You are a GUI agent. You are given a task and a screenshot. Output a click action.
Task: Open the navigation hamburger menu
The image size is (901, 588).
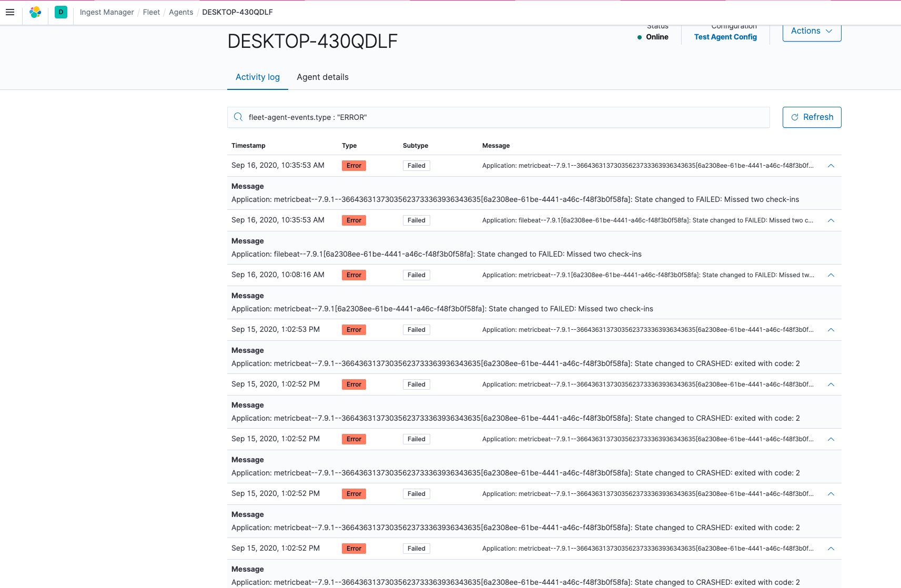[10, 12]
